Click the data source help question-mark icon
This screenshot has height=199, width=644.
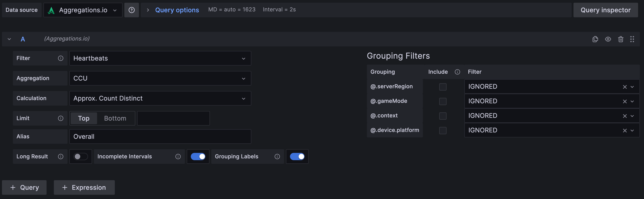pyautogui.click(x=131, y=10)
